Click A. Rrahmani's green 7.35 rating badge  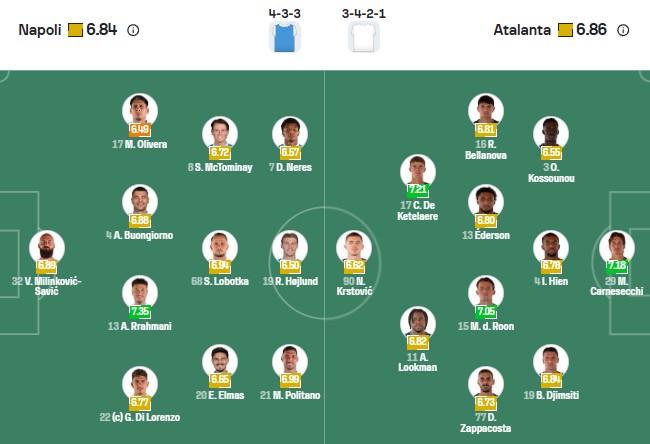tap(140, 311)
